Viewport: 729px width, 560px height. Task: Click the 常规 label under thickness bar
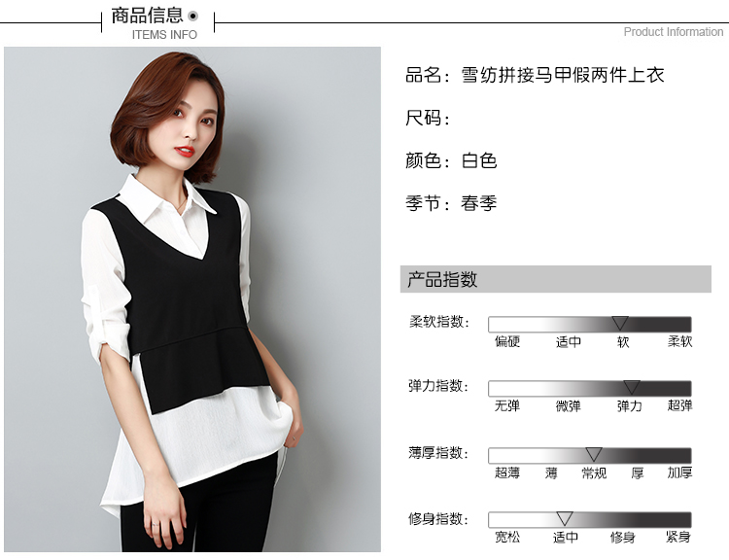coord(594,473)
